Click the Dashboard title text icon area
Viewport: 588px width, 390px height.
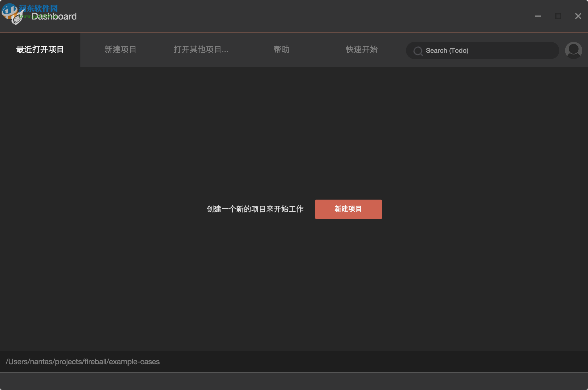click(53, 16)
